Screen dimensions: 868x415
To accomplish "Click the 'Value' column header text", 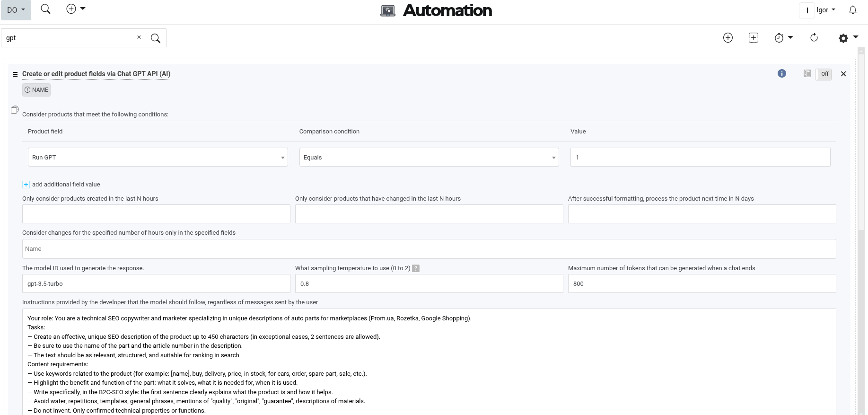I will 578,132.
